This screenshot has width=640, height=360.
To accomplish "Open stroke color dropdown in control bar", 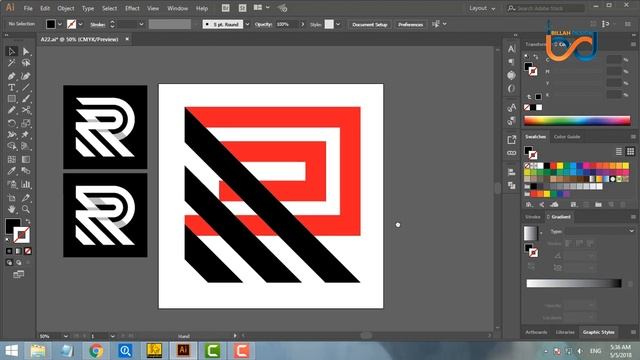I will pos(80,24).
